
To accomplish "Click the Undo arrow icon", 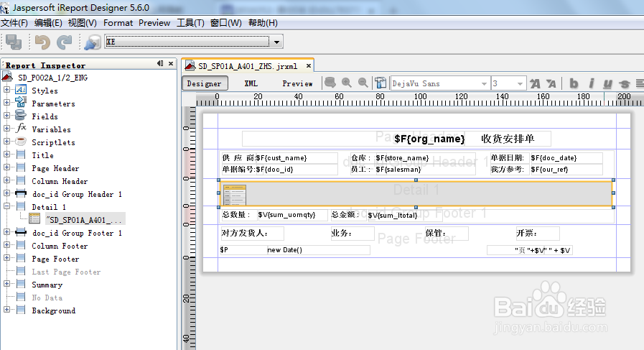I will (x=42, y=42).
